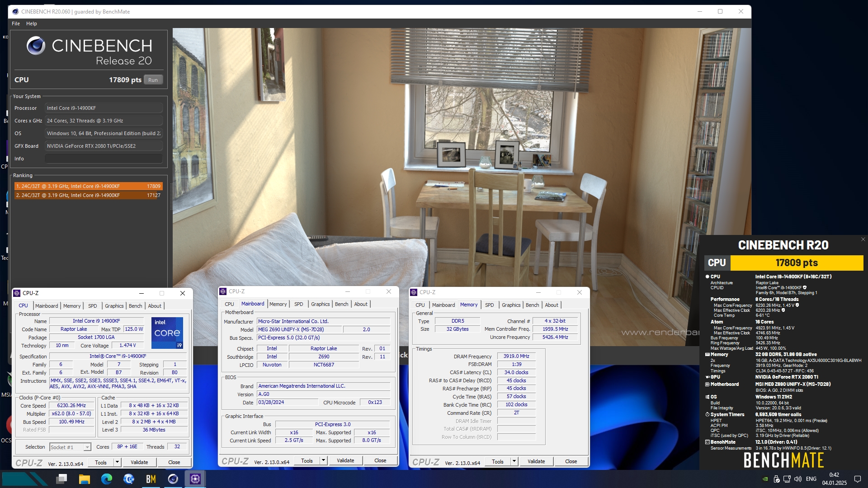Viewport: 868px width, 488px height.
Task: Click shield icon after 6230.26 MHz, 1.45 V
Action: [x=797, y=305]
